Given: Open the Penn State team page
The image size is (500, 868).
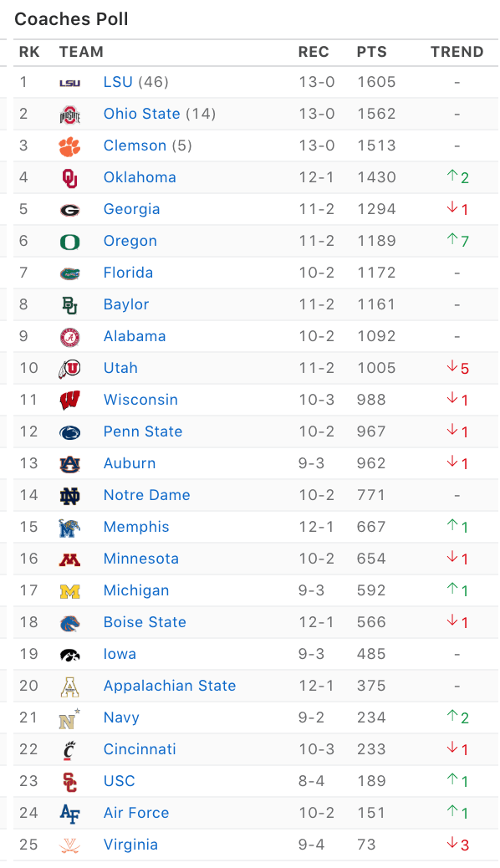Looking at the screenshot, I should [143, 431].
